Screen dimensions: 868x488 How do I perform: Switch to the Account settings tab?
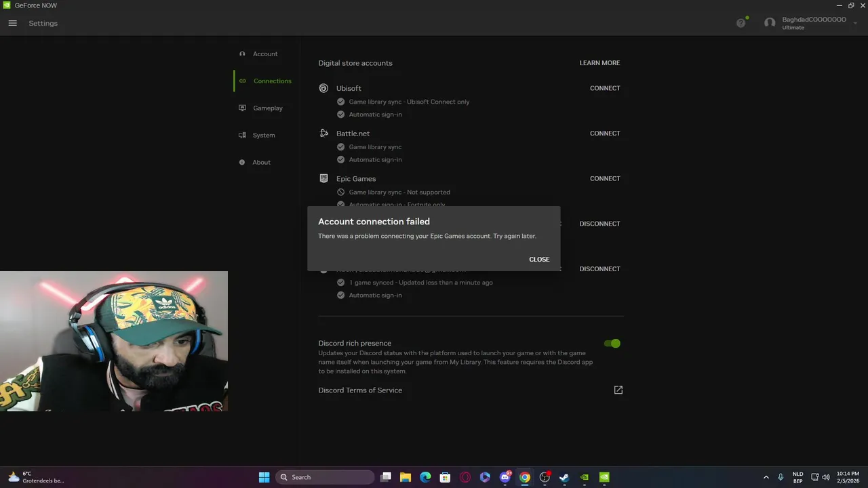pos(258,54)
